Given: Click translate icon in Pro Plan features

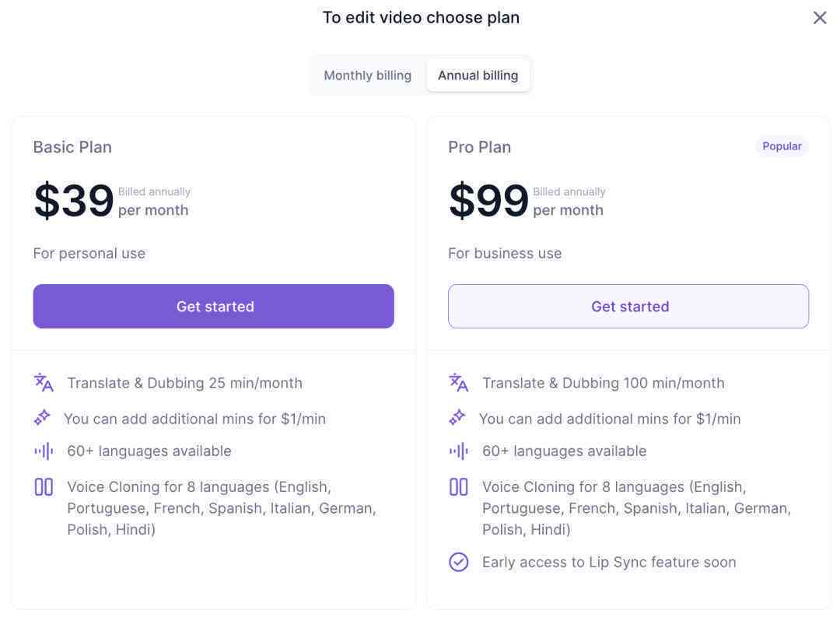Looking at the screenshot, I should tap(459, 383).
